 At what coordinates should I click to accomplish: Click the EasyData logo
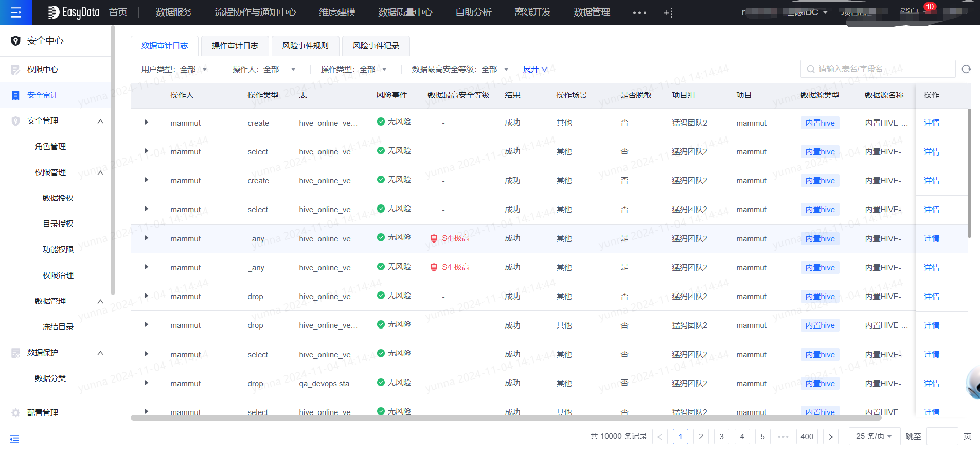point(74,12)
